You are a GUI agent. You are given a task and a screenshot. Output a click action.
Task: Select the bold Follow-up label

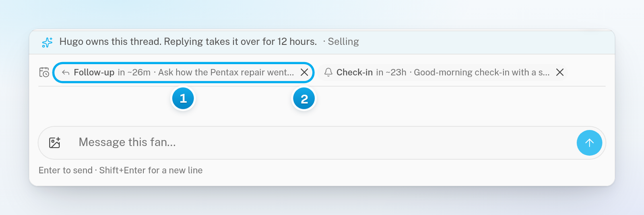point(94,72)
